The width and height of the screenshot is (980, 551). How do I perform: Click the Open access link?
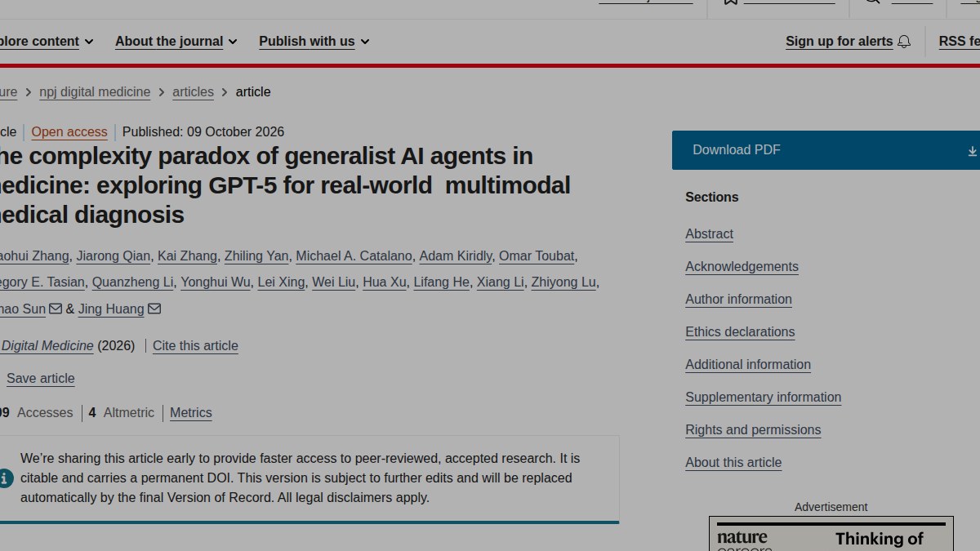(x=69, y=132)
